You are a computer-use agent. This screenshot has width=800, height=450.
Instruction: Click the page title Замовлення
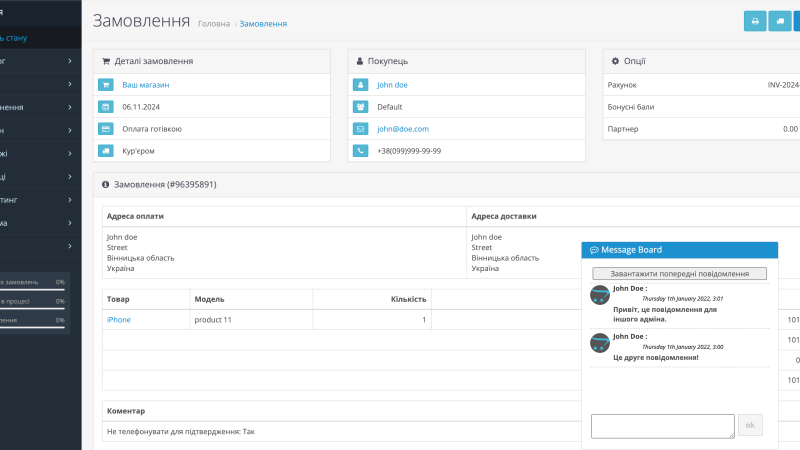pos(141,21)
